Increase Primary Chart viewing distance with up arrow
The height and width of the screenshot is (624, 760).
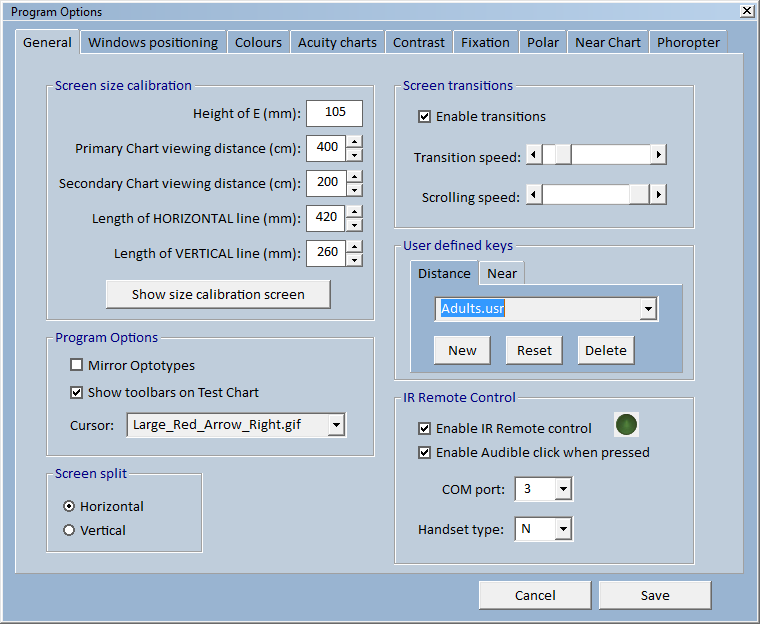(x=355, y=142)
